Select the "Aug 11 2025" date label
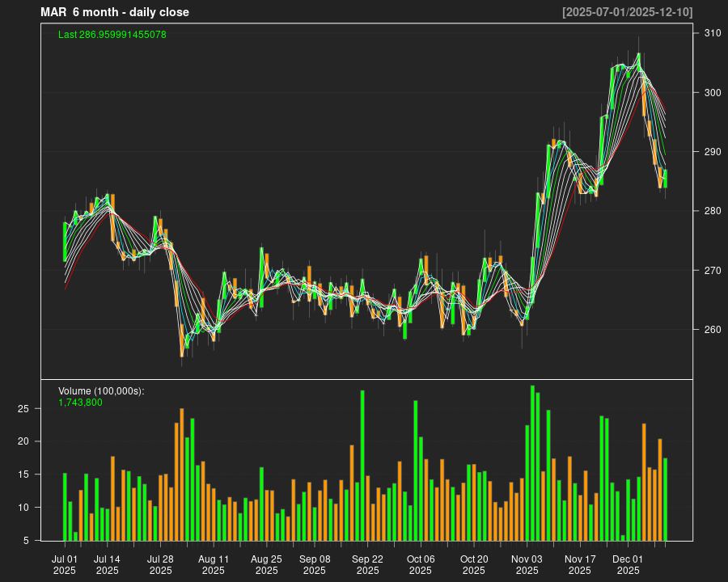 (214, 564)
